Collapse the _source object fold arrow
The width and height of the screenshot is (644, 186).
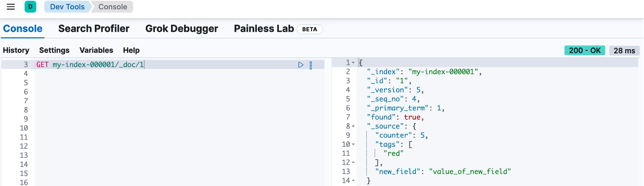tap(354, 126)
